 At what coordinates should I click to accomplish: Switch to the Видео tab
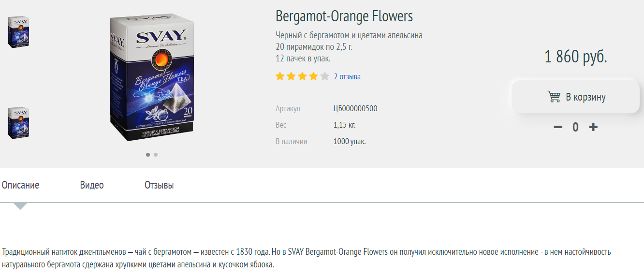click(92, 185)
